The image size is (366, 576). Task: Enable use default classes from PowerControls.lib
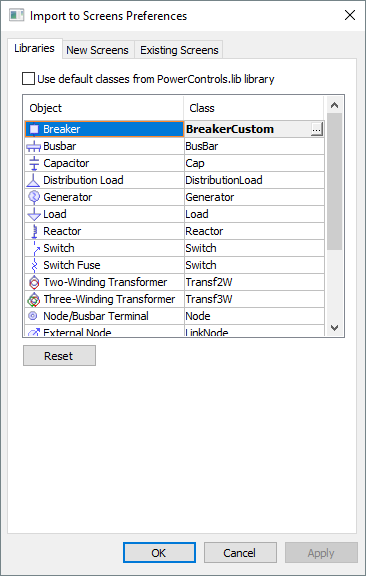pos(28,79)
